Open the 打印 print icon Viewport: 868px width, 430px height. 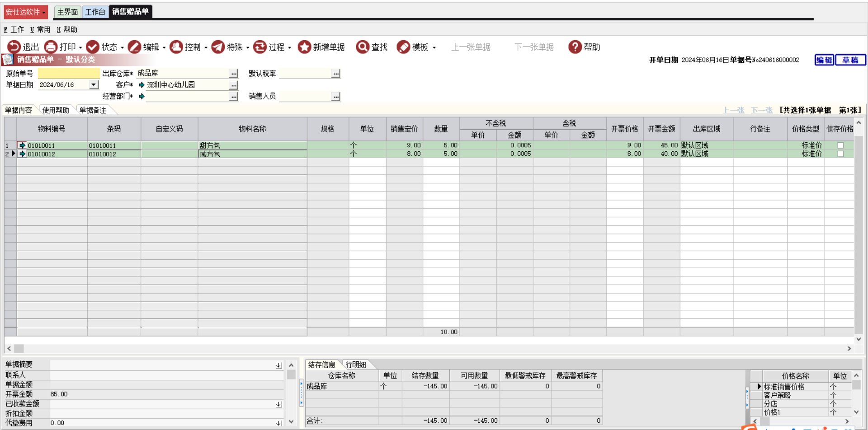tap(51, 47)
